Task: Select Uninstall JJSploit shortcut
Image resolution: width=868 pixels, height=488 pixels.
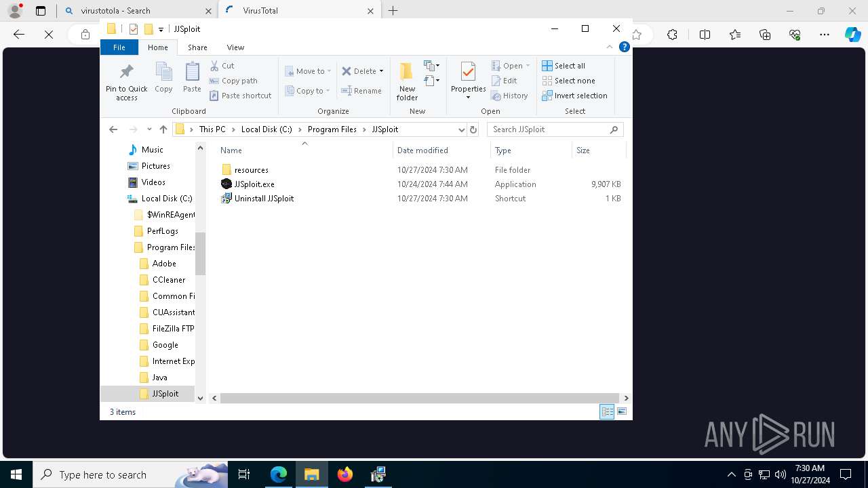Action: (258, 199)
